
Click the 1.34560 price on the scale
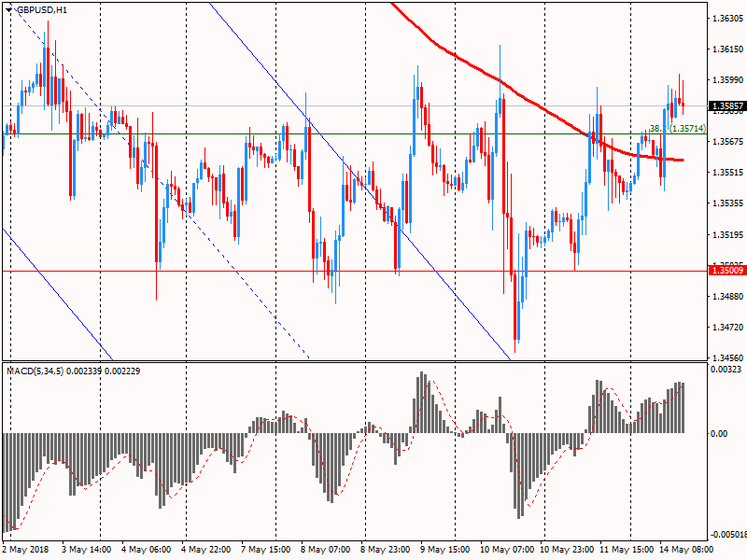point(726,357)
